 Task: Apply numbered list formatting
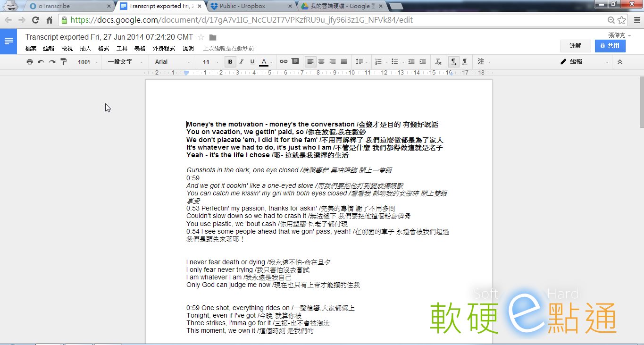[378, 62]
